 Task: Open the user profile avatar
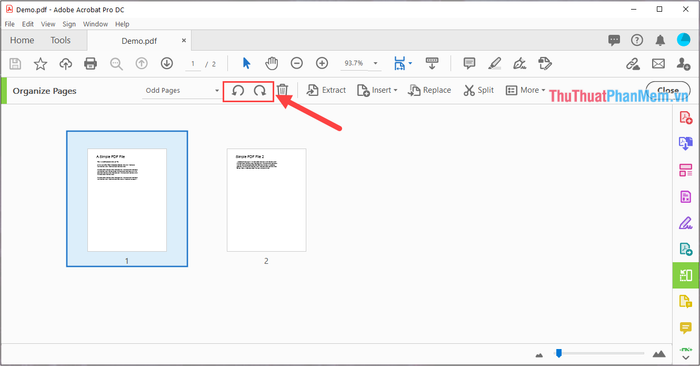683,40
